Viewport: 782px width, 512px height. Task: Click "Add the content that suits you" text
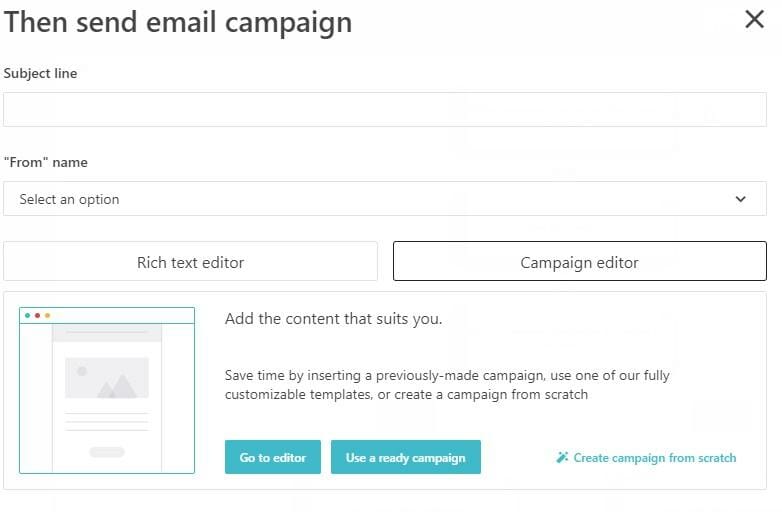(x=333, y=320)
